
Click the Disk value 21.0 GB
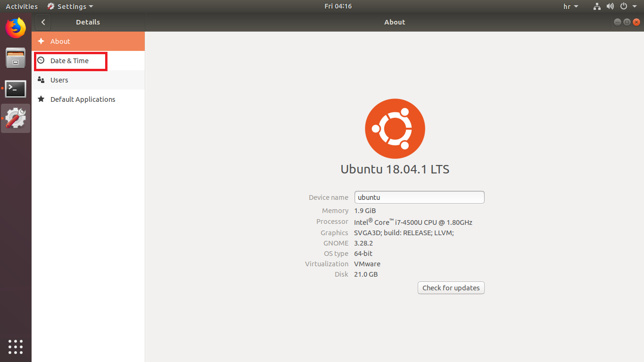pyautogui.click(x=366, y=274)
